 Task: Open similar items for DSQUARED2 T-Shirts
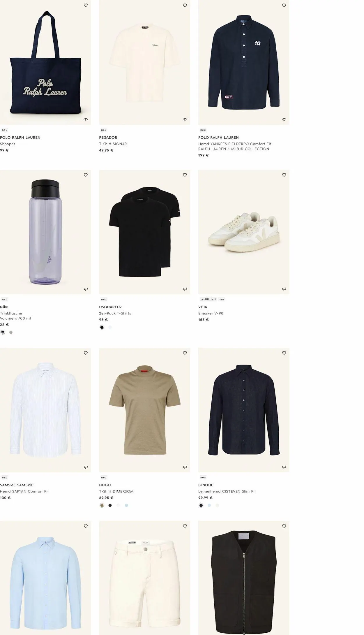[185, 289]
